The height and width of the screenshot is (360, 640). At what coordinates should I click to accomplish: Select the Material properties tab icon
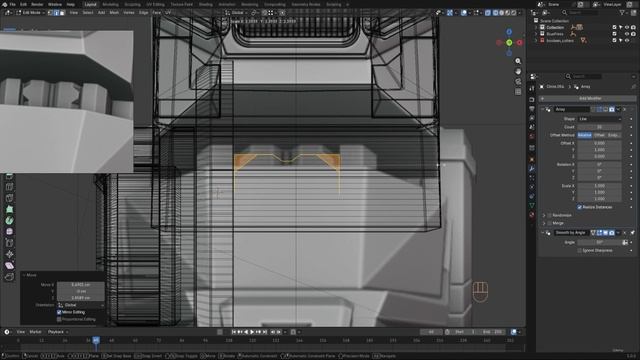532,215
